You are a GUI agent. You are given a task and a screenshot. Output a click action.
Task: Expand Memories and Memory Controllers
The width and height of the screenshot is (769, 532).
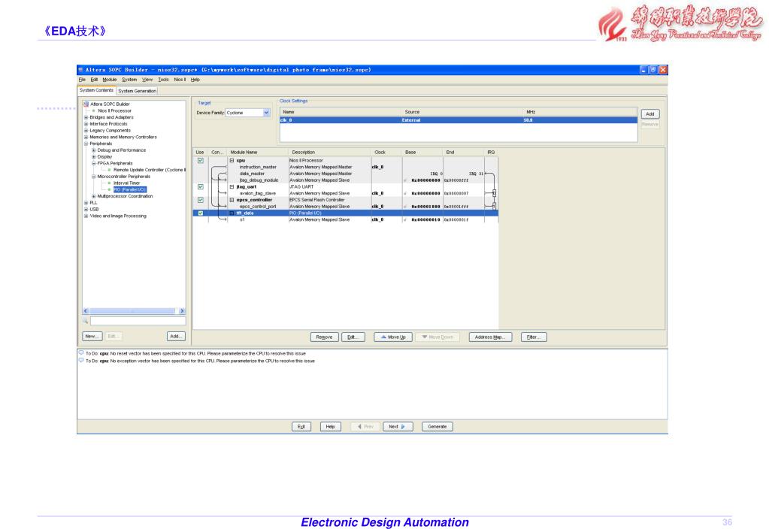[x=86, y=138]
